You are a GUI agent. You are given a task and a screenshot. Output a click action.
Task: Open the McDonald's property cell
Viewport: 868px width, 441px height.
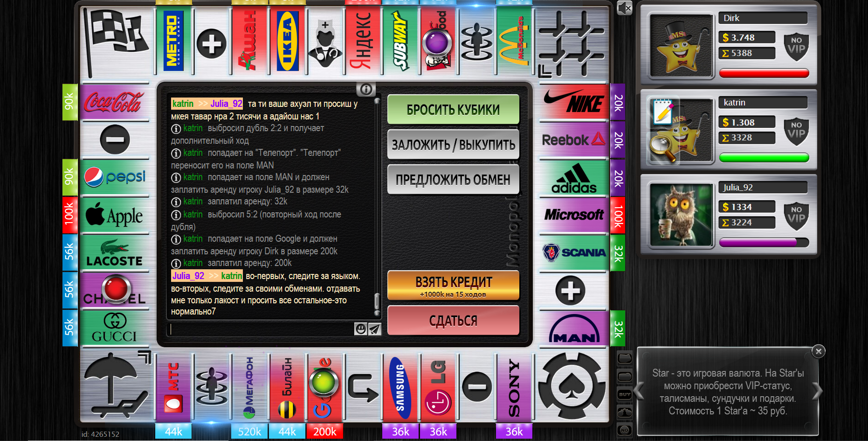515,41
